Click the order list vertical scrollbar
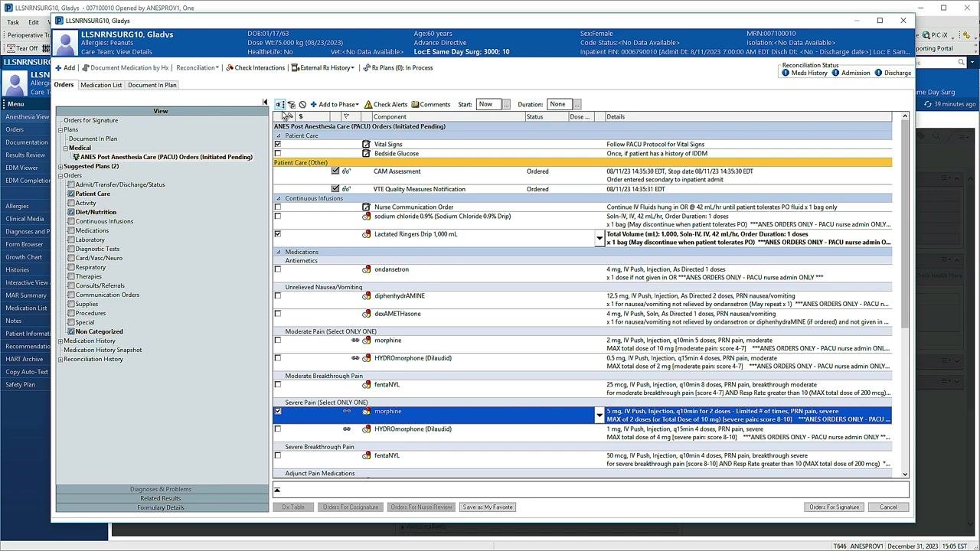Screen dimensions: 980x551 (905, 297)
